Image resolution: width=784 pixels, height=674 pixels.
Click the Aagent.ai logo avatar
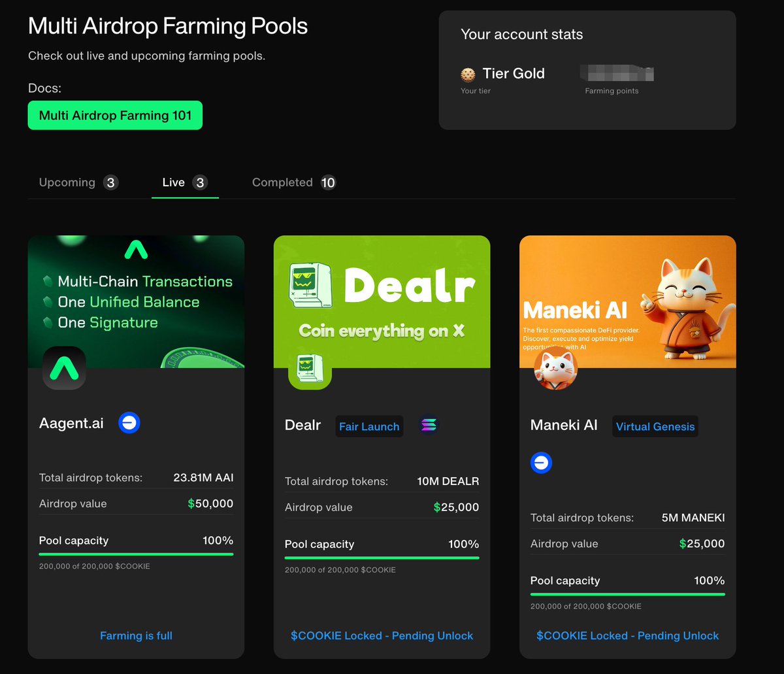(x=64, y=368)
